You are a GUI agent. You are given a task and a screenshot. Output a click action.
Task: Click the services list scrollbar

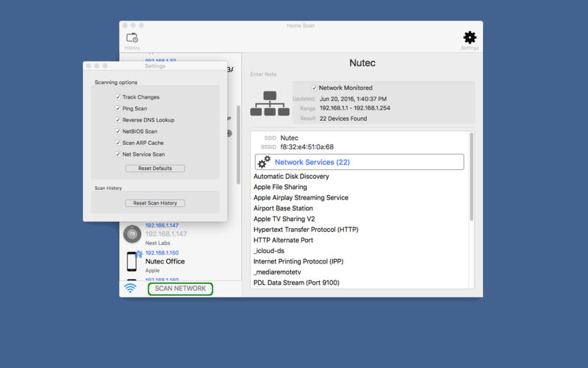pos(471,177)
